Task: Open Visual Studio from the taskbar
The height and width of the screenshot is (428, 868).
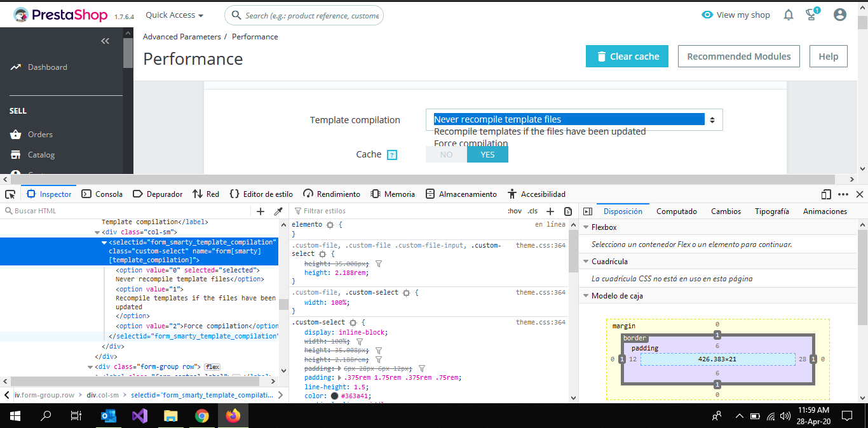Action: coord(140,416)
